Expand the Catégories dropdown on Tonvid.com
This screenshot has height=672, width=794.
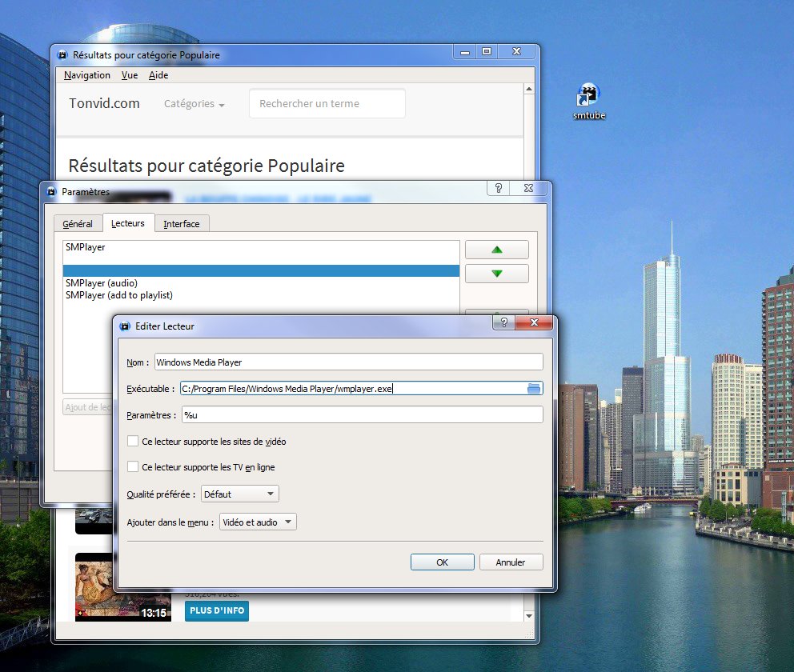194,104
